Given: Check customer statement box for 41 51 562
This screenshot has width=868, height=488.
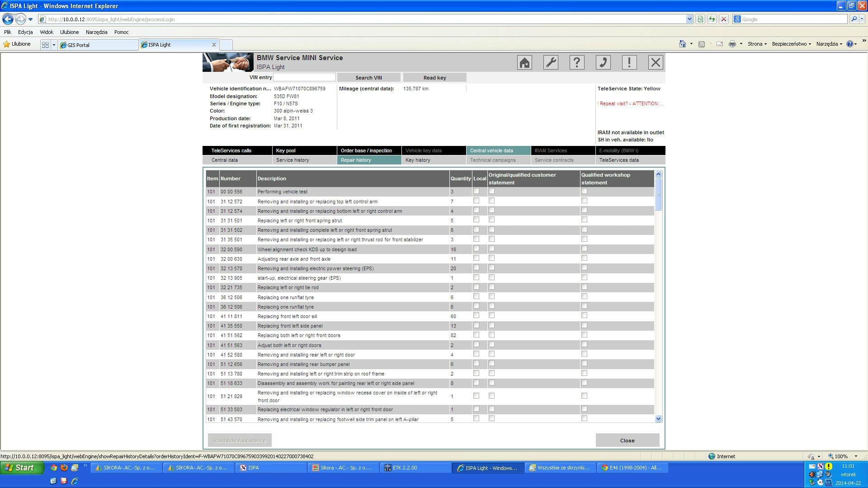Looking at the screenshot, I should [491, 335].
